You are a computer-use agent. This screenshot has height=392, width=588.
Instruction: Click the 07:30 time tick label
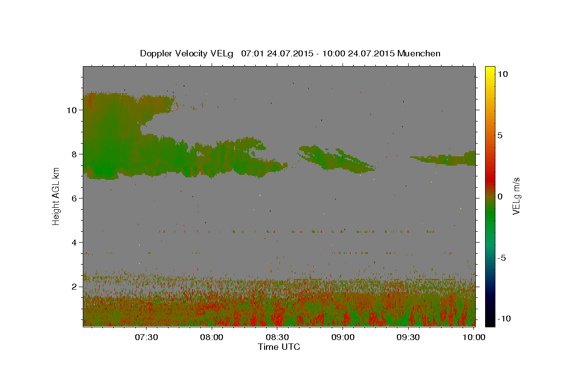[146, 337]
